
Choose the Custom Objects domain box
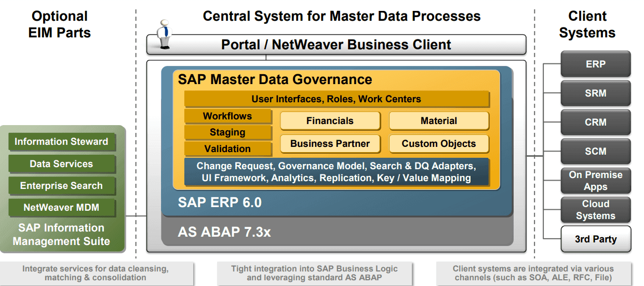point(439,144)
